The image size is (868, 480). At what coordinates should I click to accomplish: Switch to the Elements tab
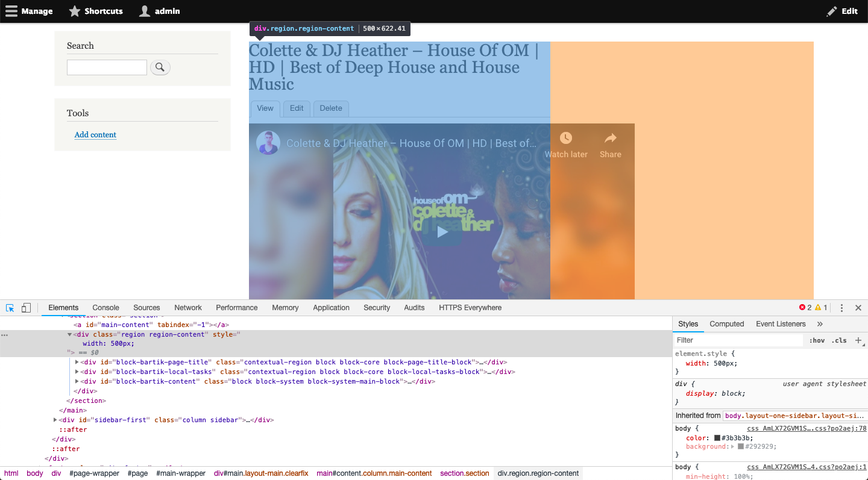pyautogui.click(x=63, y=308)
